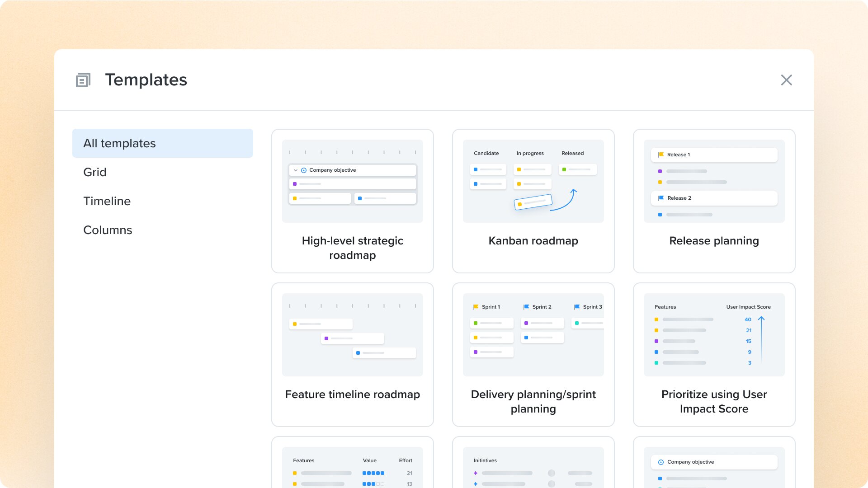
Task: Filter templates by Grid
Action: (x=95, y=172)
